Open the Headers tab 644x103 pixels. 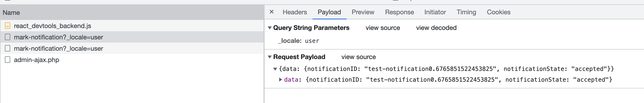coord(295,12)
